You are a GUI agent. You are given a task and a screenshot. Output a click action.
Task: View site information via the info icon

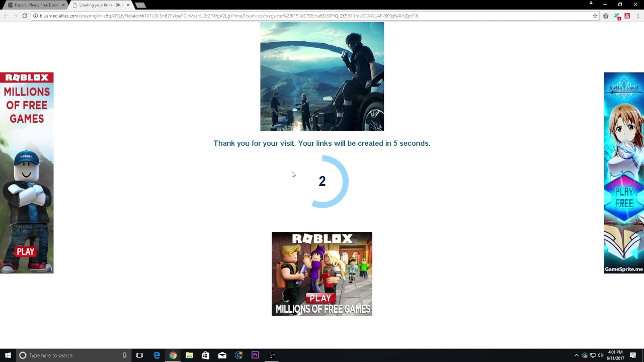pyautogui.click(x=36, y=16)
